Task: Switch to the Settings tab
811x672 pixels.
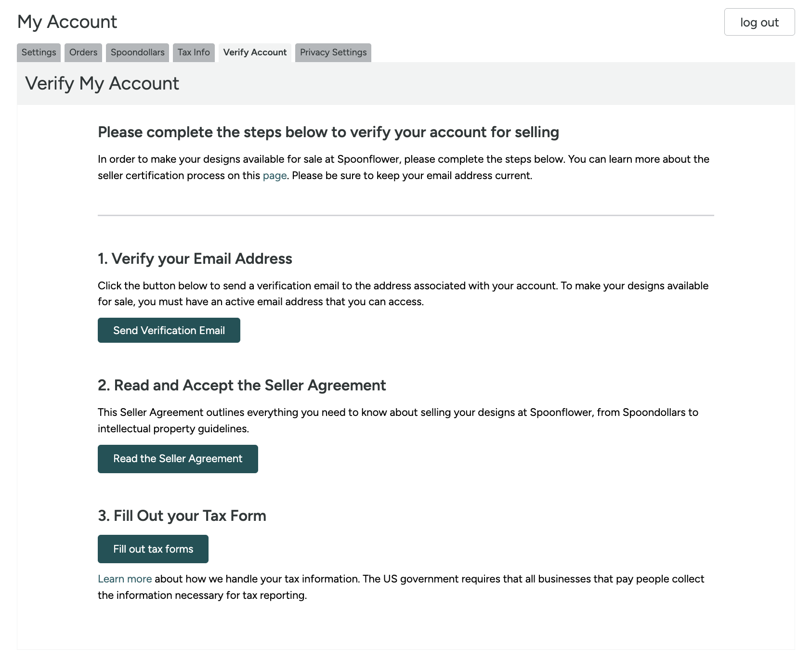Action: click(x=38, y=52)
